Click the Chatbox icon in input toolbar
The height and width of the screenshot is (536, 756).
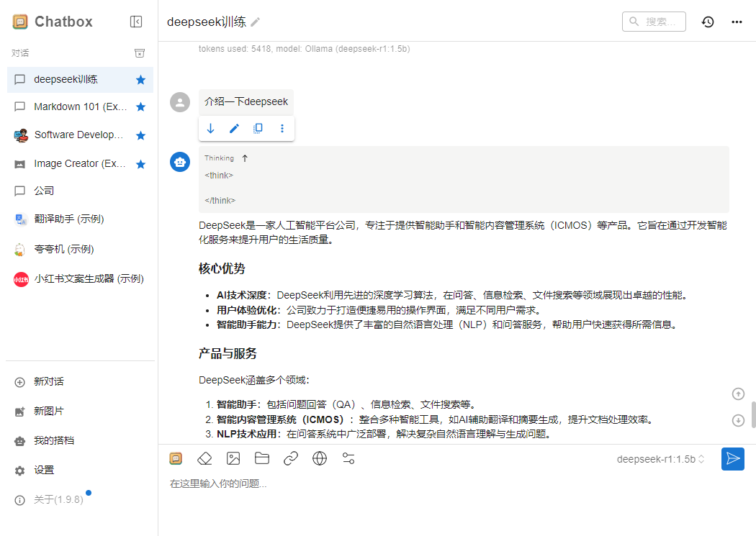[176, 458]
